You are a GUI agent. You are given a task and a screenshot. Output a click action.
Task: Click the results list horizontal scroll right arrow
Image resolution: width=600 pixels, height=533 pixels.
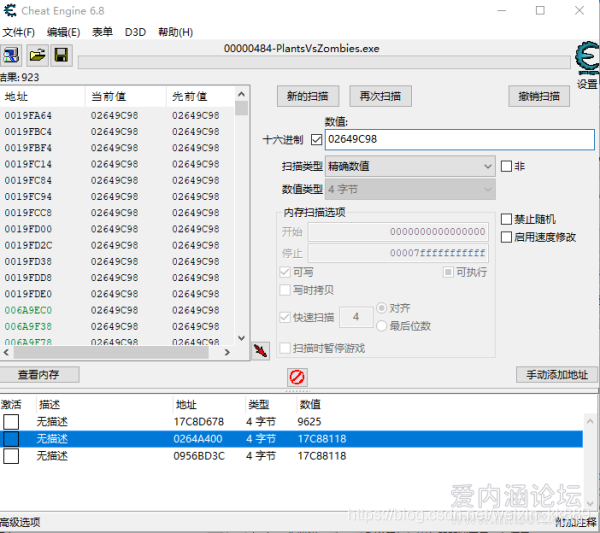pos(227,352)
